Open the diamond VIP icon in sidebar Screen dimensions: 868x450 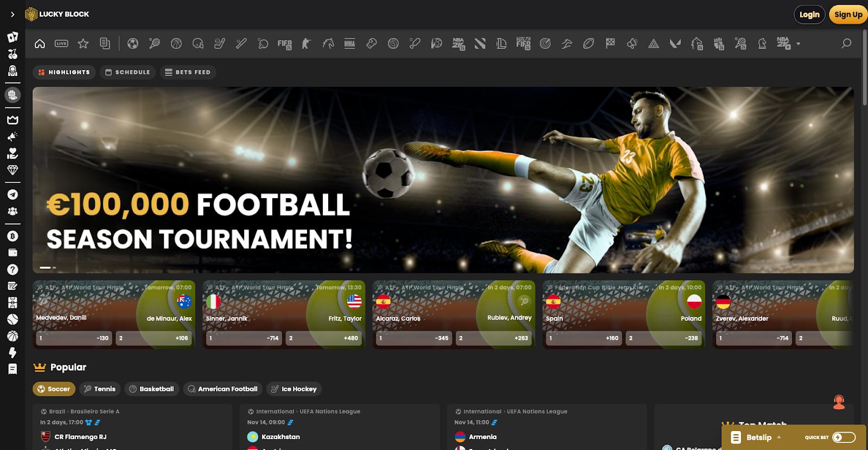tap(12, 169)
